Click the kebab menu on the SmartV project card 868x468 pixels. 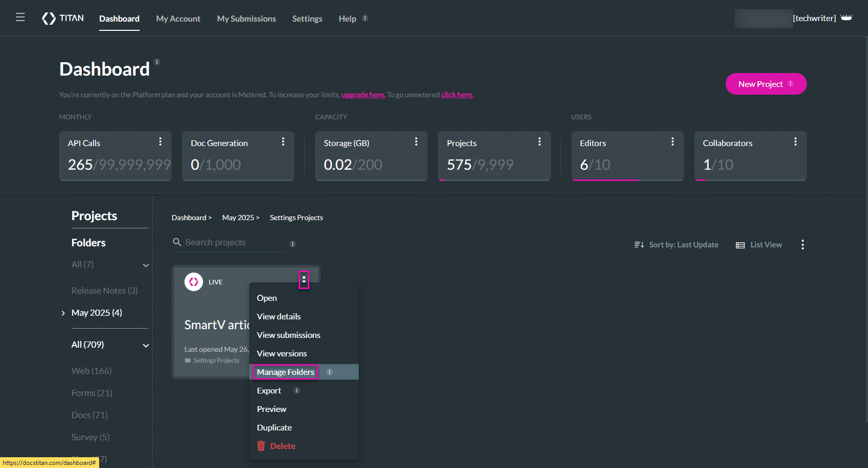click(304, 280)
